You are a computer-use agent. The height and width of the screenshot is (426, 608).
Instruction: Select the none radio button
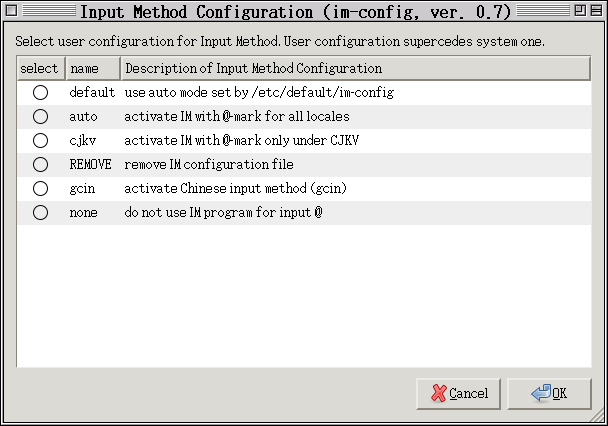click(41, 212)
